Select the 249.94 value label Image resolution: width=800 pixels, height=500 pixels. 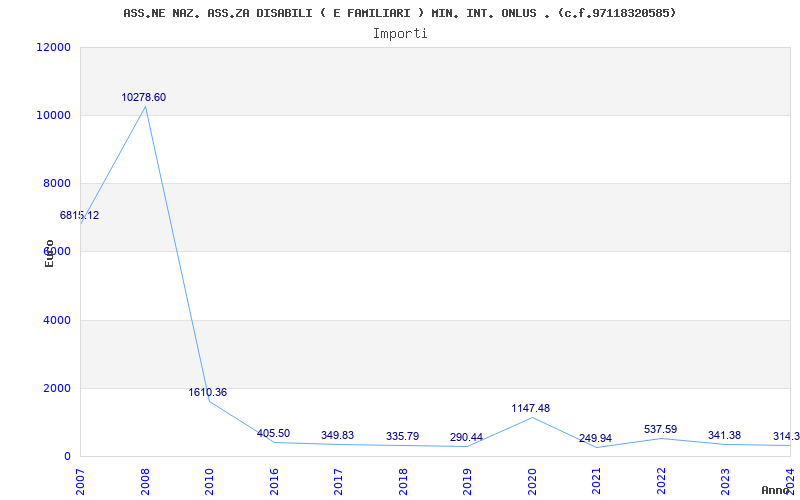click(x=595, y=438)
